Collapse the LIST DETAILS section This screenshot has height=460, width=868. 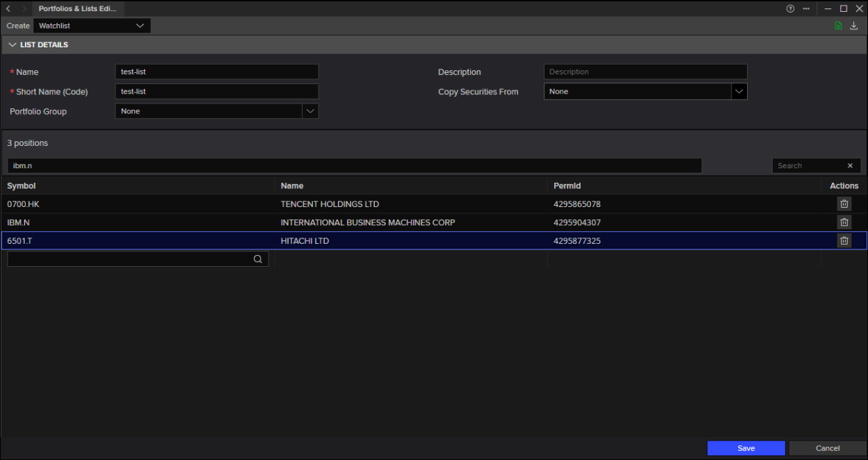coord(13,45)
